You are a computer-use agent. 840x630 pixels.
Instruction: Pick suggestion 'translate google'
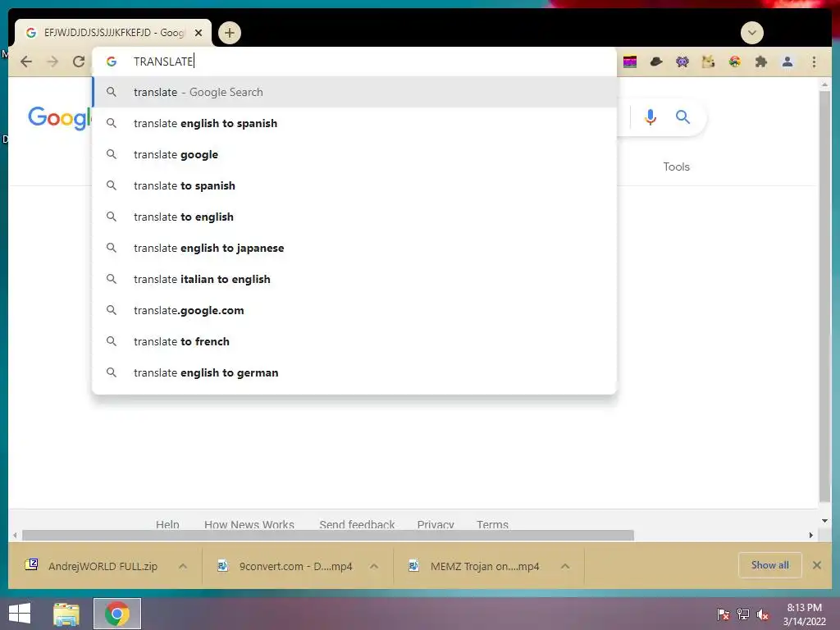click(x=354, y=154)
